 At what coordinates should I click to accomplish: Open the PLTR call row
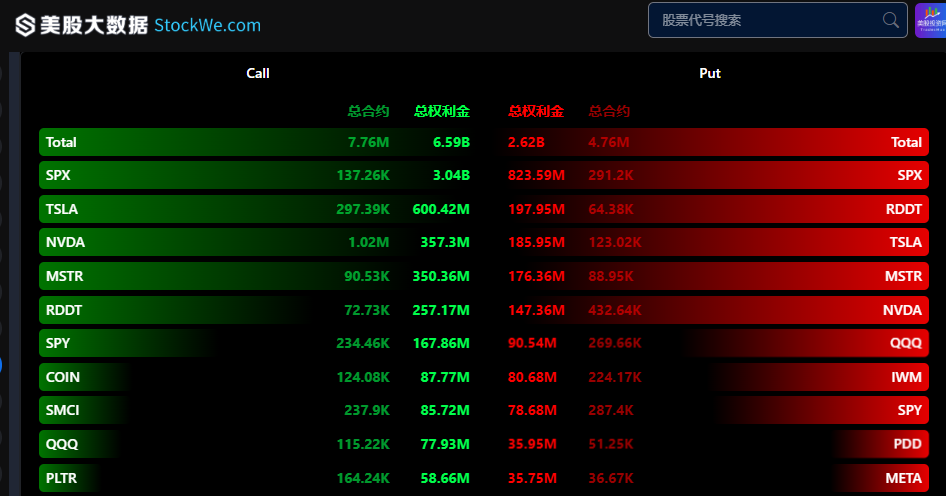(x=256, y=478)
